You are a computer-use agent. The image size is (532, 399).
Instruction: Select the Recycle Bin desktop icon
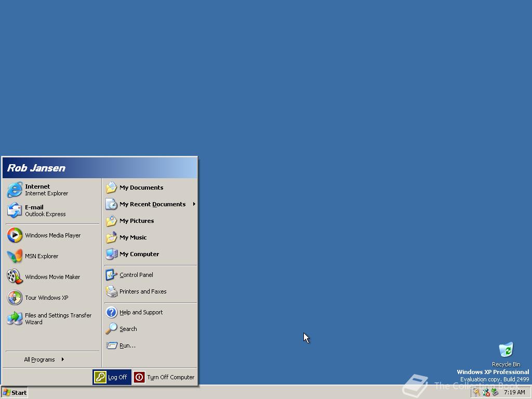pos(506,350)
